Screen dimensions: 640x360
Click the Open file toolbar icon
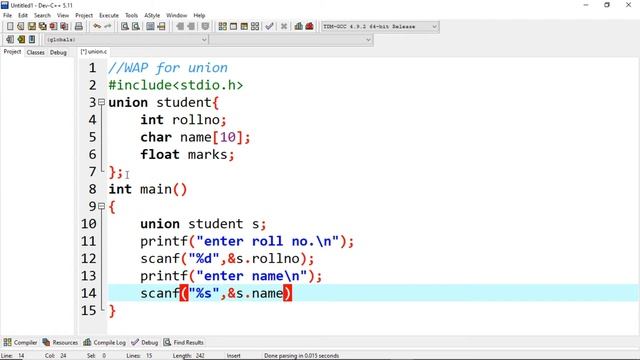(20, 27)
